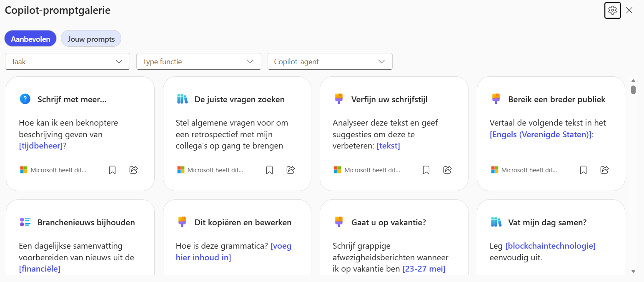Image resolution: width=644 pixels, height=282 pixels.
Task: Share the 'Verfijn uw schrijfstijl' prompt
Action: 448,170
